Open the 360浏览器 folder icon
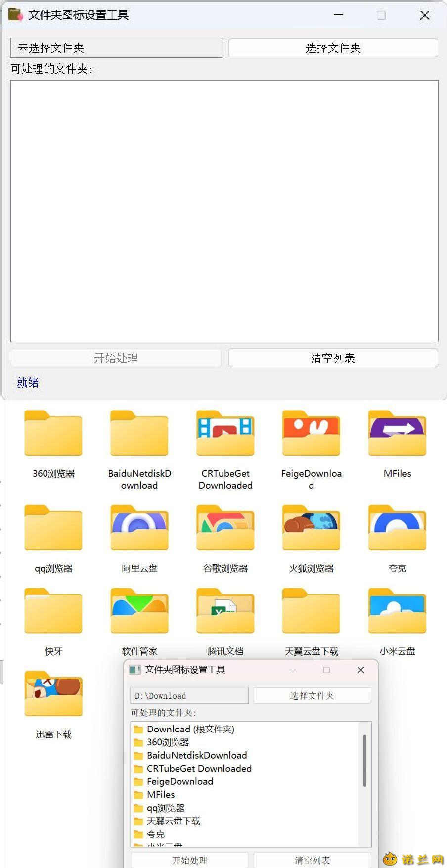The width and height of the screenshot is (447, 868). click(53, 433)
